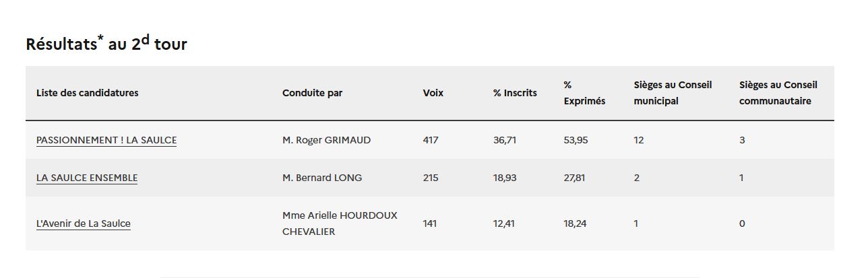Click 'Sièges au Conseil communautaire' header
Viewport: 868px width, 278px height.
click(778, 93)
